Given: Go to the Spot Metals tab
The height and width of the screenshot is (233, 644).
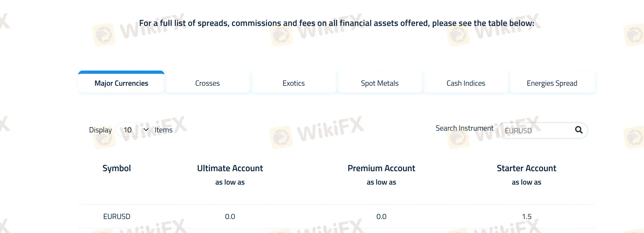Looking at the screenshot, I should [x=379, y=83].
